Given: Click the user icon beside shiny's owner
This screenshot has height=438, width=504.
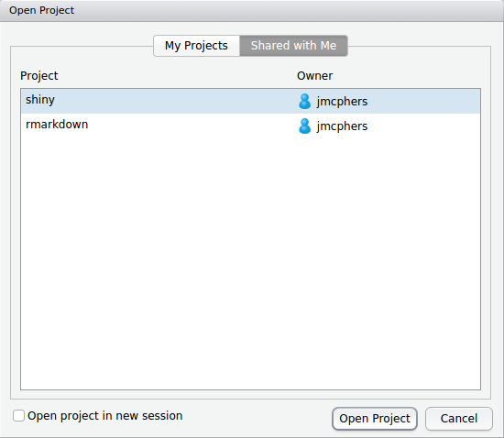Looking at the screenshot, I should (304, 101).
